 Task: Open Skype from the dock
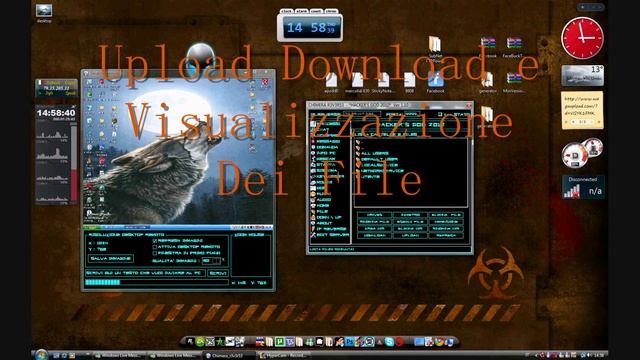[x=389, y=342]
